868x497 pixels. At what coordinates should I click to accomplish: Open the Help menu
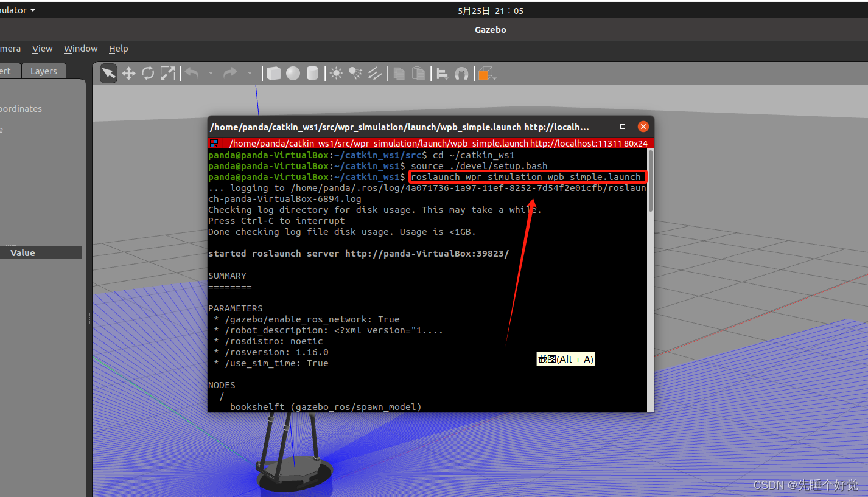[x=119, y=49]
